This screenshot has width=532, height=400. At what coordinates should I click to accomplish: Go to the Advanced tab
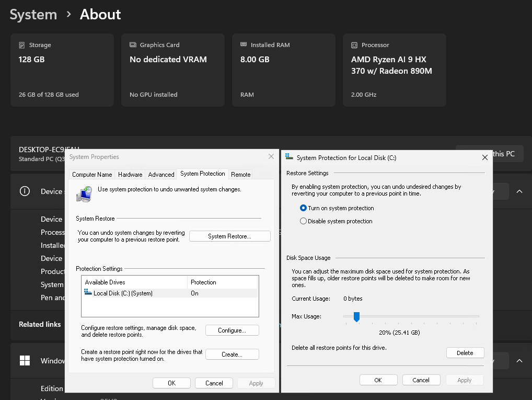(161, 175)
